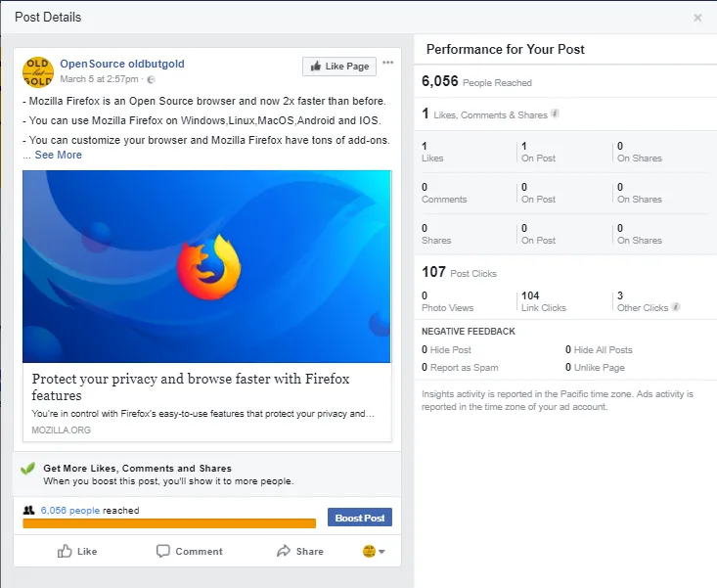Viewport: 717px width, 588px height.
Task: Open the Protect your privacy Firefox article headline
Action: click(190, 386)
